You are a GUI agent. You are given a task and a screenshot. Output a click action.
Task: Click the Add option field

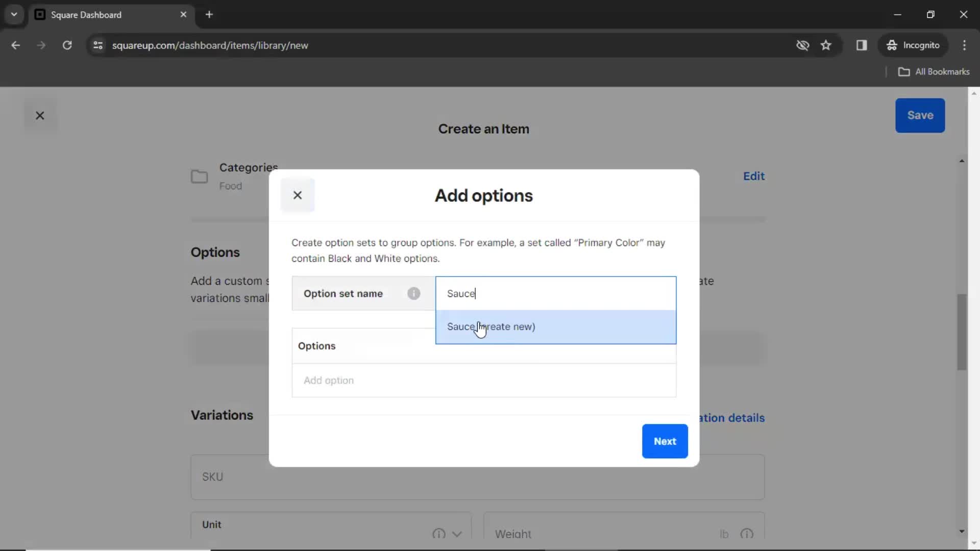tap(484, 381)
